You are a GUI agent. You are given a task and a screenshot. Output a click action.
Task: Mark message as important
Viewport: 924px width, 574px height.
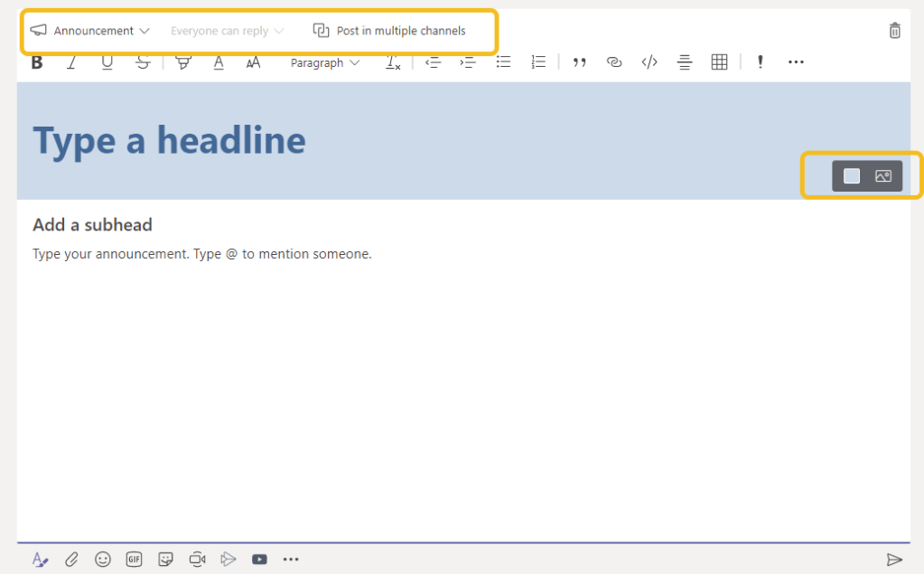(761, 62)
